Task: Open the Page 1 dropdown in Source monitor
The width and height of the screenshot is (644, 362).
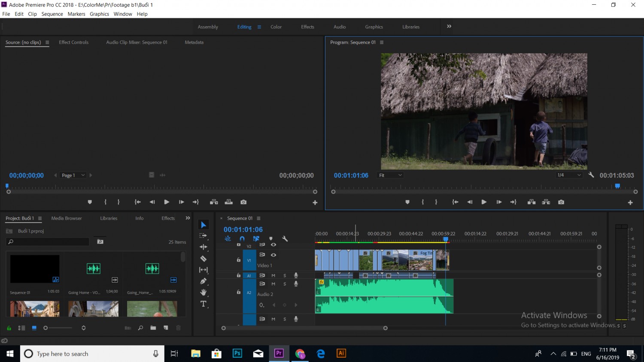Action: [x=73, y=175]
